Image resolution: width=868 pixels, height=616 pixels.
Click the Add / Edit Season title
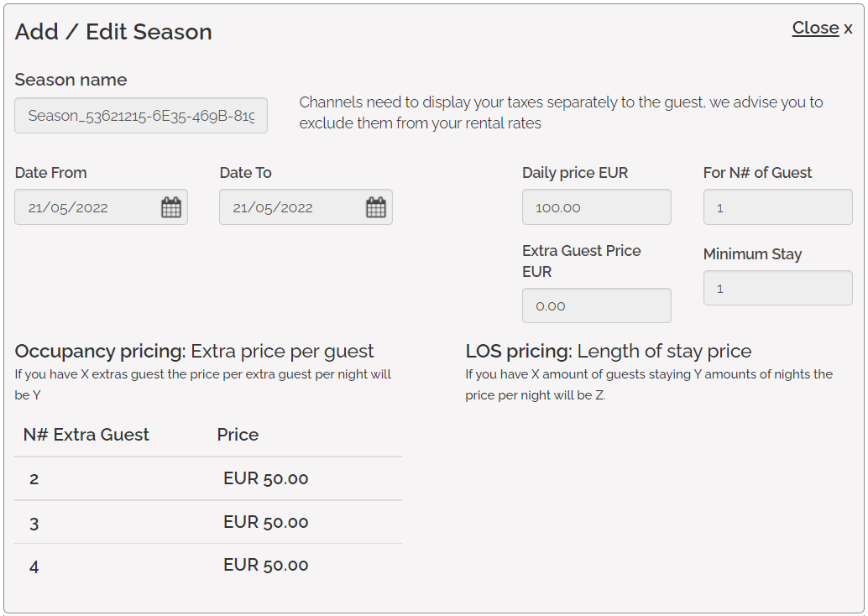click(113, 32)
